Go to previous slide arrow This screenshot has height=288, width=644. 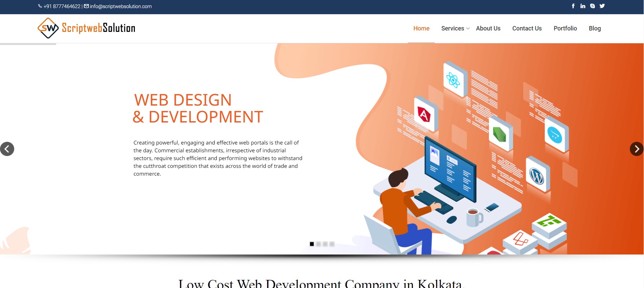tap(7, 149)
